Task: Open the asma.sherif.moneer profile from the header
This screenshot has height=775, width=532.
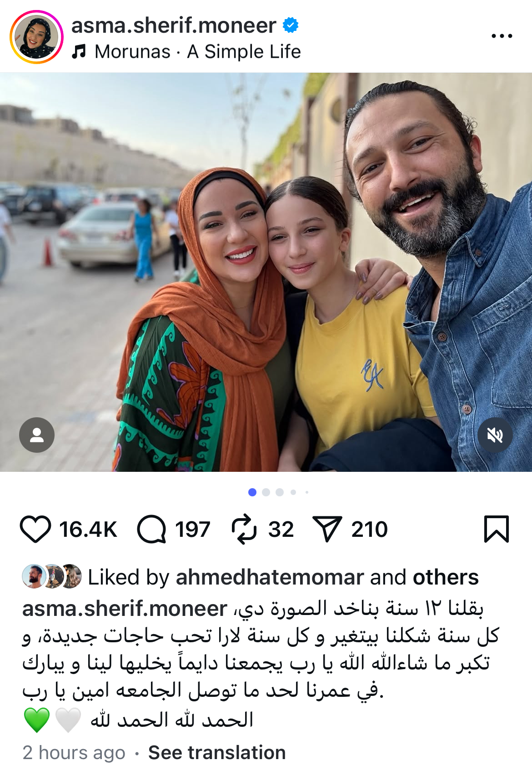Action: tap(174, 25)
